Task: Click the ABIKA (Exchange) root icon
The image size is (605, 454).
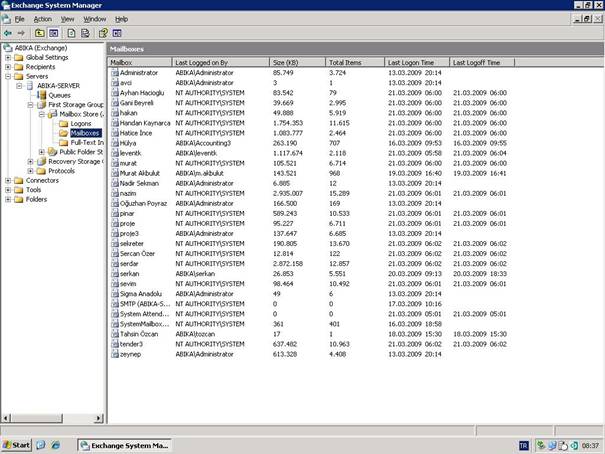Action: 8,48
